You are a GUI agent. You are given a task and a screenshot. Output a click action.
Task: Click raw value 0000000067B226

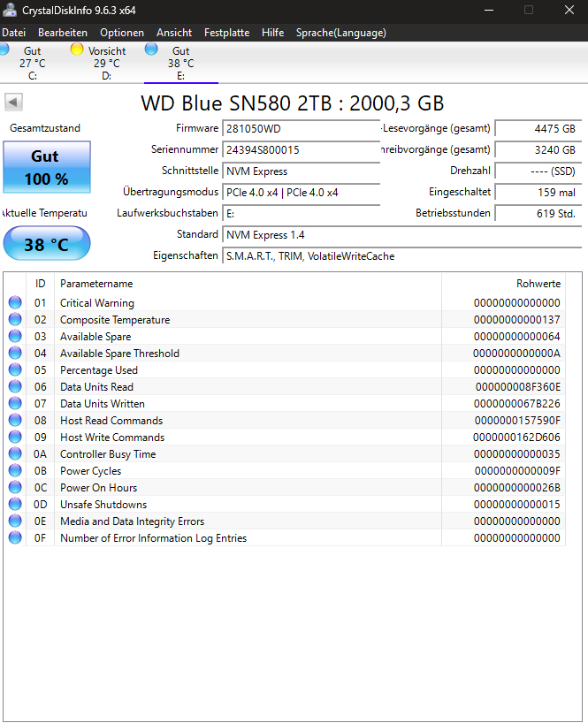517,404
